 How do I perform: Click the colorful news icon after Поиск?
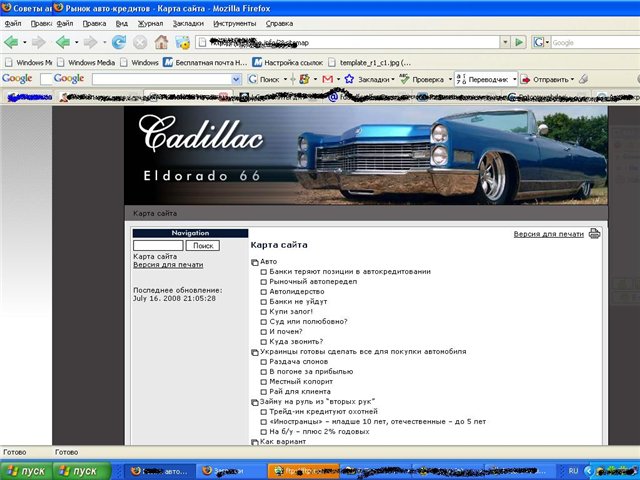point(304,79)
